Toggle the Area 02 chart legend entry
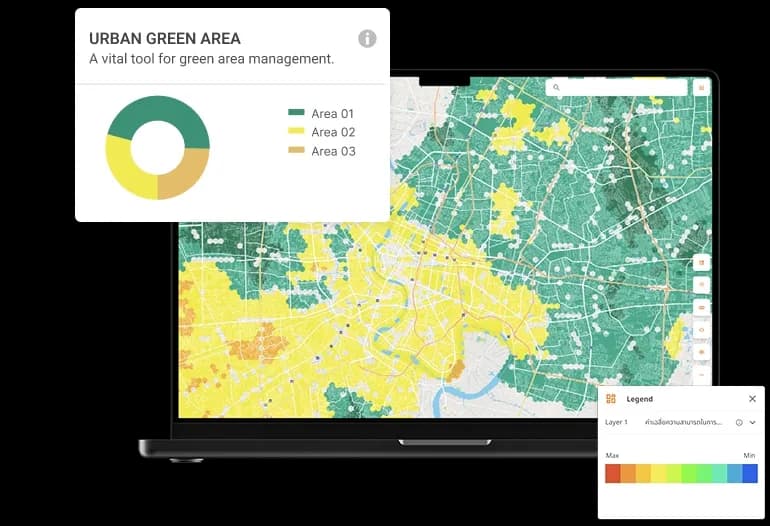770x526 pixels. (321, 132)
